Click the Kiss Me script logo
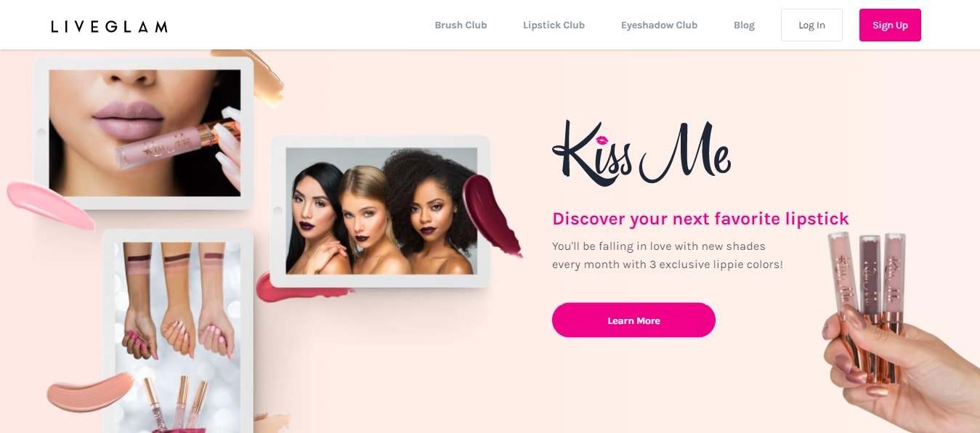Screen dimensions: 980x433 pyautogui.click(x=641, y=153)
